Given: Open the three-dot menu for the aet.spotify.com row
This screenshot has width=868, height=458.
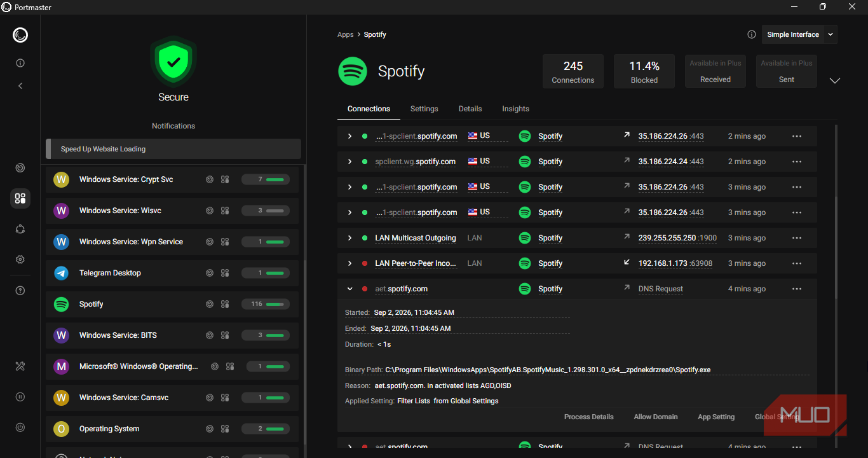Looking at the screenshot, I should tap(797, 289).
